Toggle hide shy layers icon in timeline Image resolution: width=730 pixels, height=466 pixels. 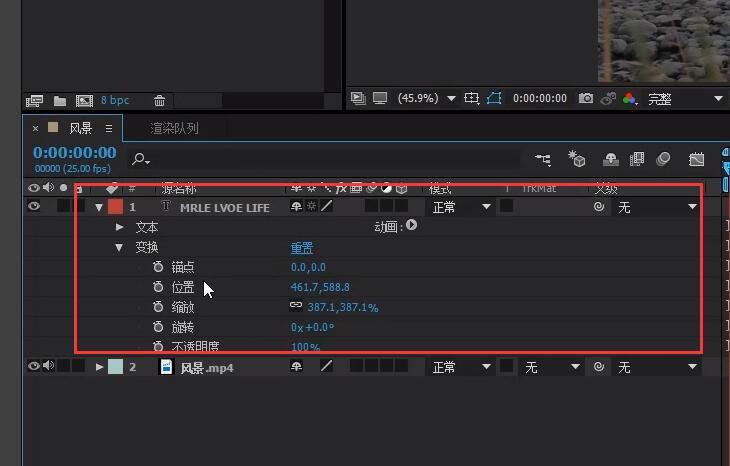click(611, 159)
